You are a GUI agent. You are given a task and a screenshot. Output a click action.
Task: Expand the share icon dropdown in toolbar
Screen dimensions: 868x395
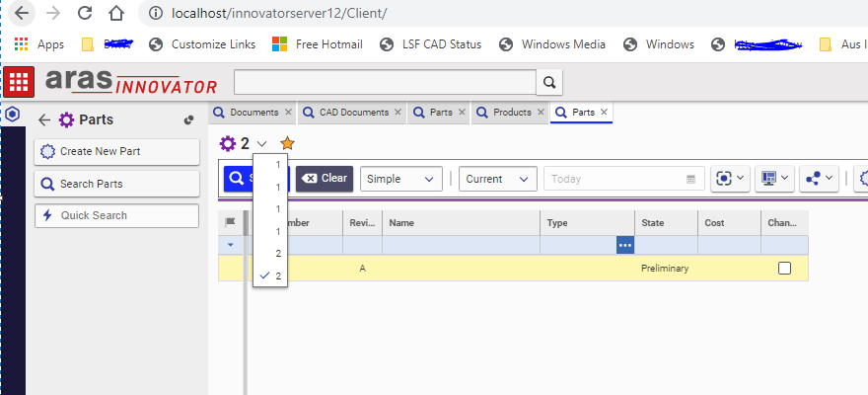(x=820, y=179)
